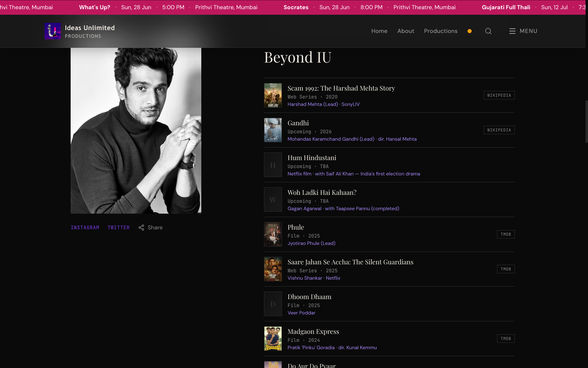Click 'Vishnu Shankar · Netflix' role text
This screenshot has height=368, width=588.
click(x=314, y=278)
